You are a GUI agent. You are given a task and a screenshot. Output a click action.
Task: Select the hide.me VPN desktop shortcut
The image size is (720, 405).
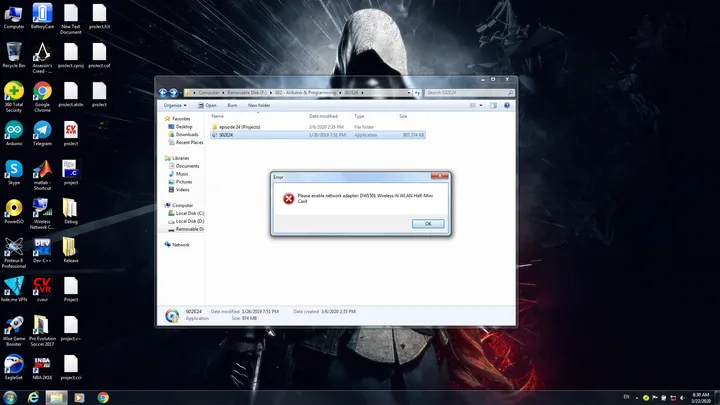click(14, 289)
